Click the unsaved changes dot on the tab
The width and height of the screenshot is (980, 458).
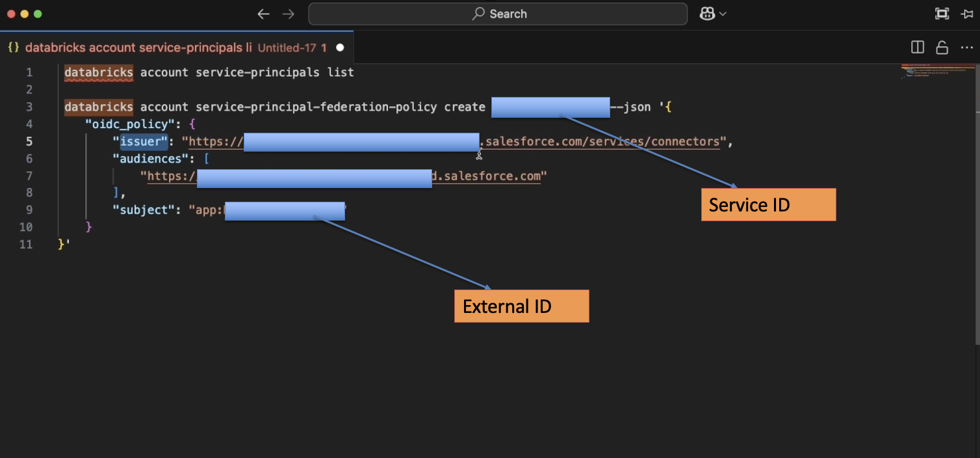pyautogui.click(x=339, y=47)
